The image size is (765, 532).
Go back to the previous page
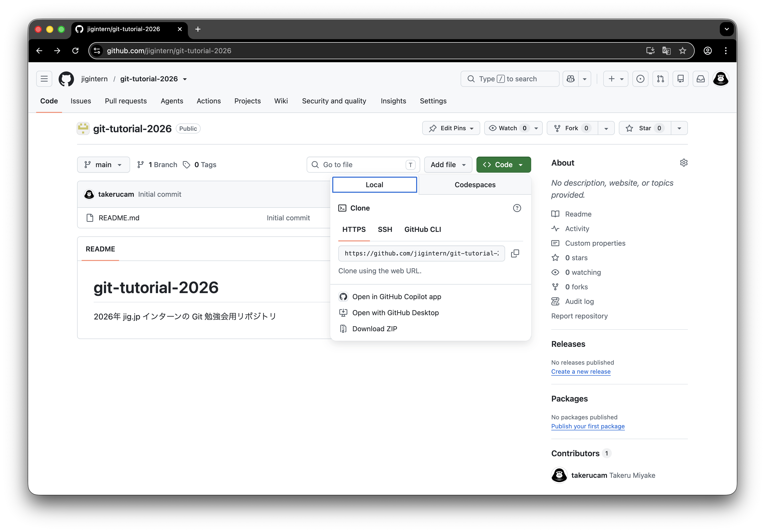click(x=39, y=51)
